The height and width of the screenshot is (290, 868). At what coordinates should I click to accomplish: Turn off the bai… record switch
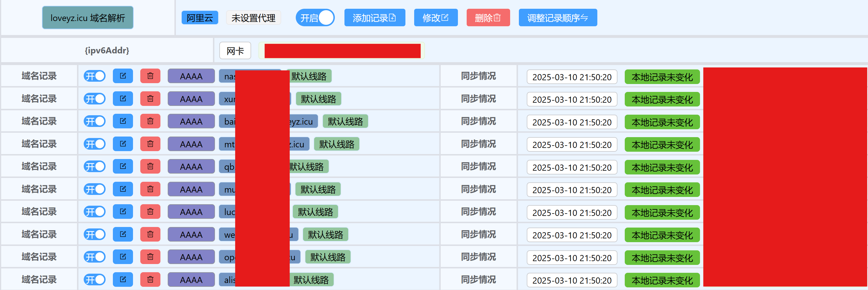pos(95,121)
